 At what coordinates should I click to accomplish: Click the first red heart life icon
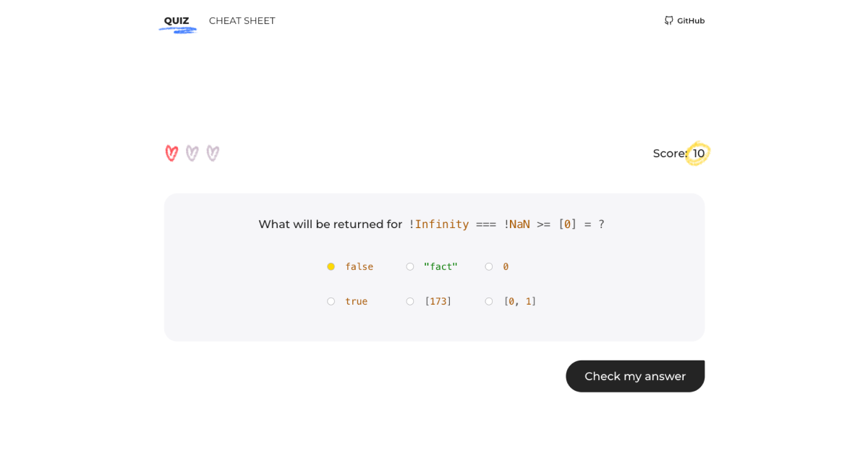[x=171, y=153]
